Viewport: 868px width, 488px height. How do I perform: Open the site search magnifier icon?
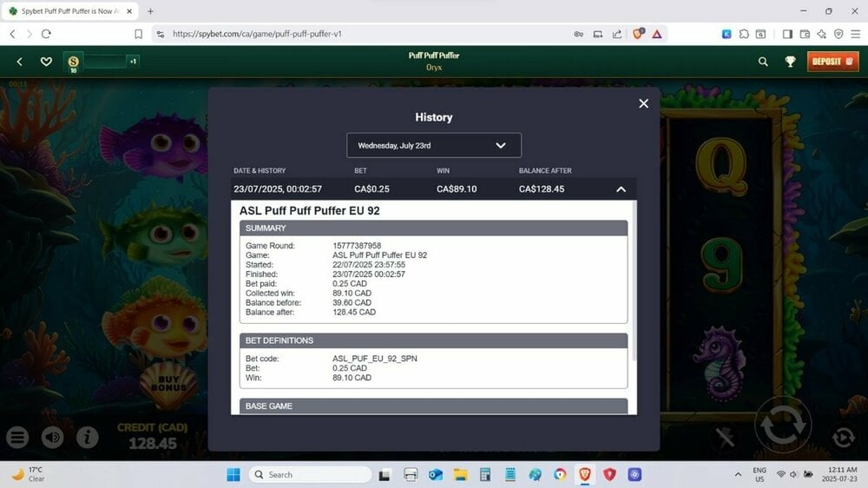[763, 62]
